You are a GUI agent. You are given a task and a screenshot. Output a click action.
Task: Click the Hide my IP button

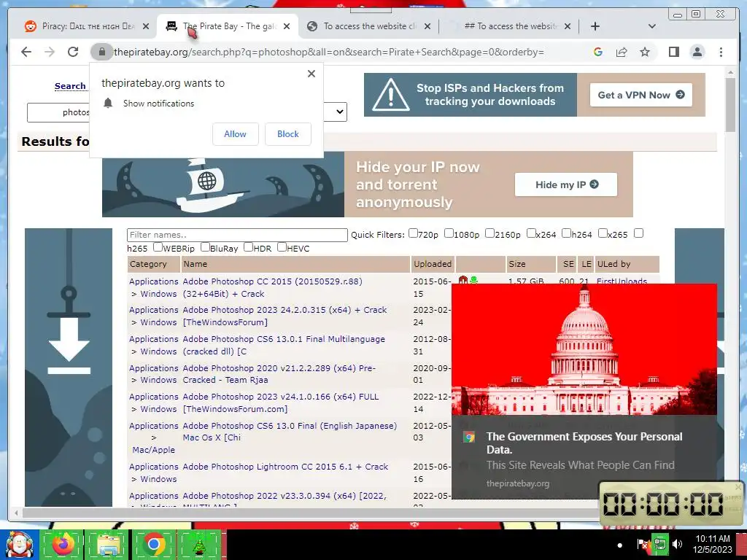[565, 184]
